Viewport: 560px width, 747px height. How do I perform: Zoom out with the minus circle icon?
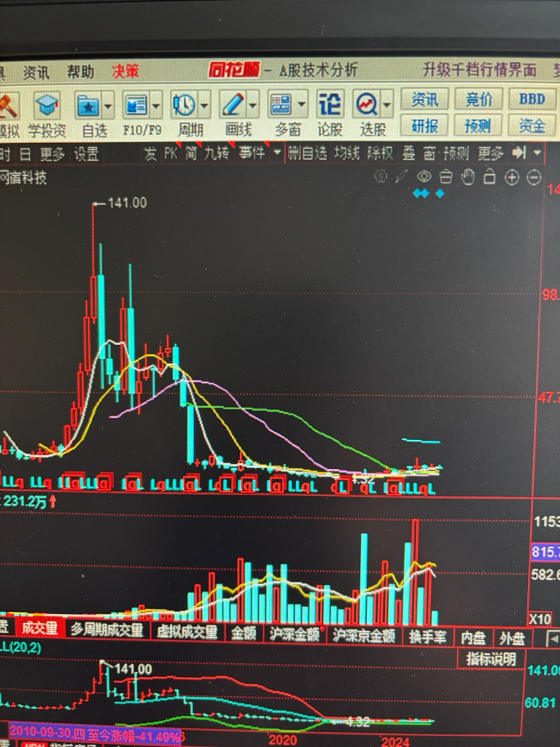(534, 178)
